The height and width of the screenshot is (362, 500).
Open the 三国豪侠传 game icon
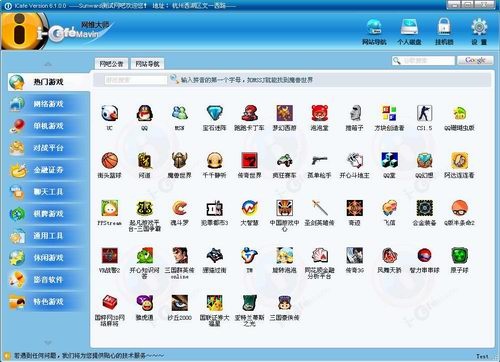click(284, 303)
